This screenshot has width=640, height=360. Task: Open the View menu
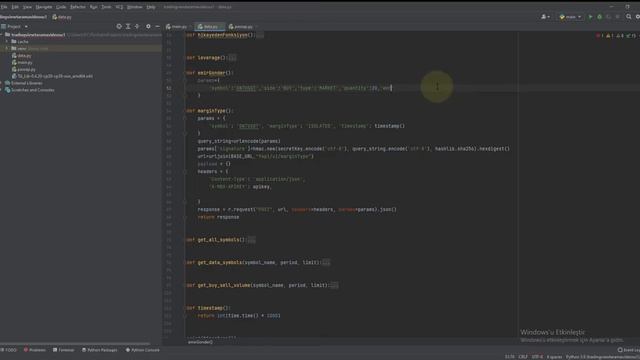[x=27, y=7]
